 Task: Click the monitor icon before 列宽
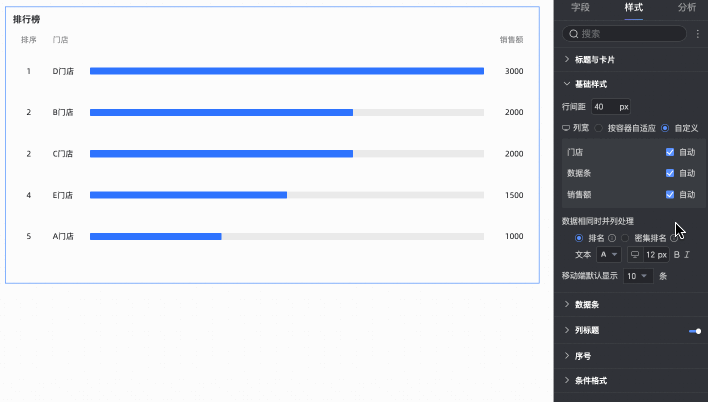click(x=566, y=128)
